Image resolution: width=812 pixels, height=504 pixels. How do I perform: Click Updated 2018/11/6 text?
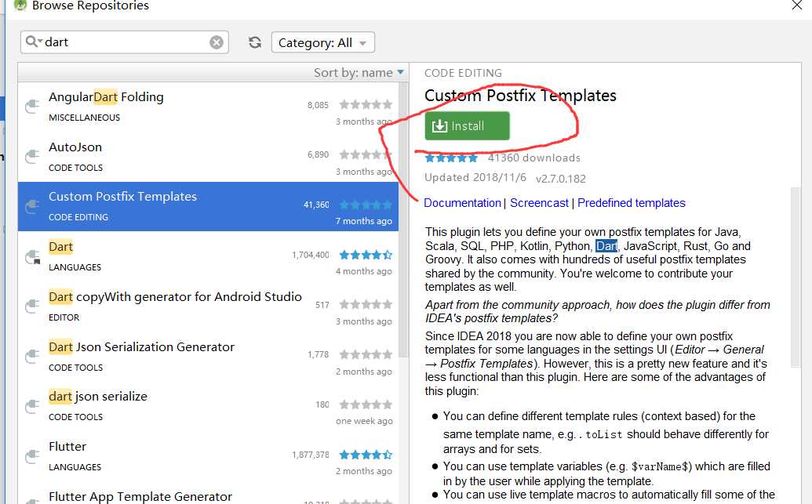click(475, 177)
